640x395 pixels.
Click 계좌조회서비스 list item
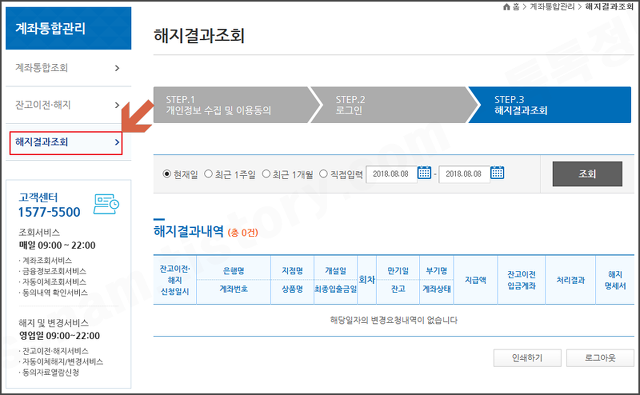(47, 260)
